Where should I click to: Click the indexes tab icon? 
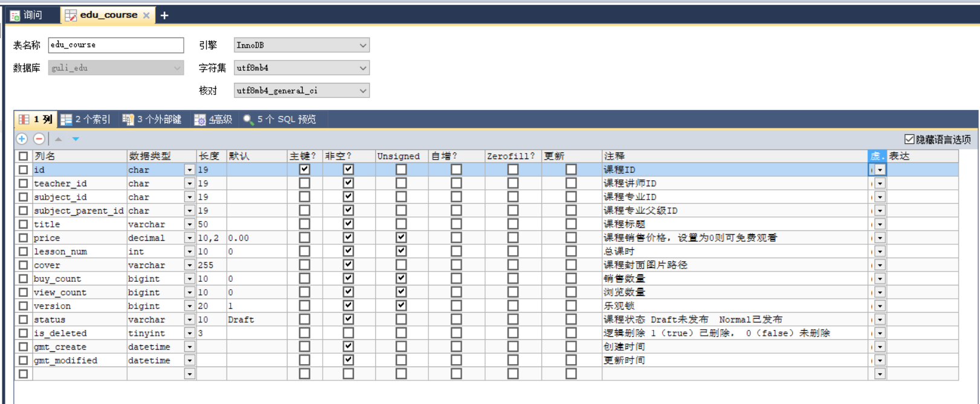point(66,120)
